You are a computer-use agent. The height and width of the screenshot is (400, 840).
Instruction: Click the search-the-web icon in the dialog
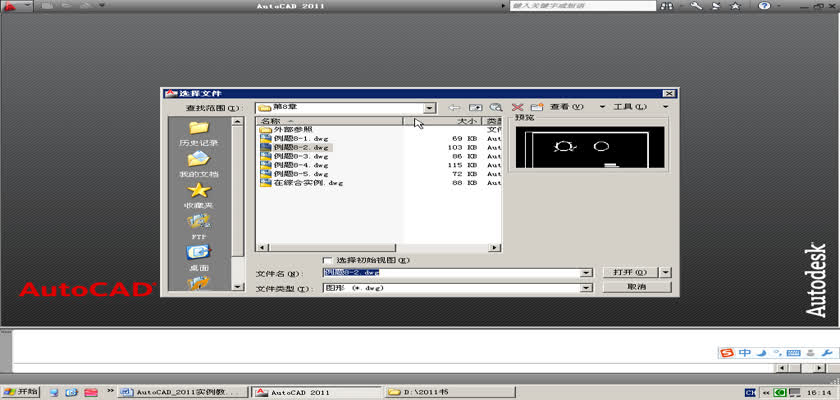coord(496,107)
